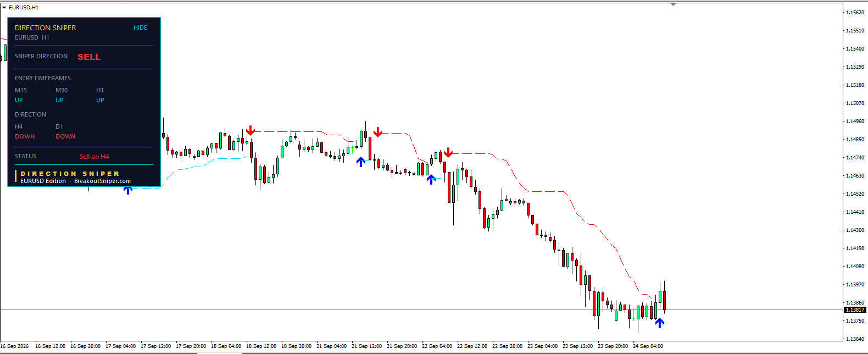Click the blue up arrow below the panel
This screenshot has width=868, height=354.
tap(128, 191)
